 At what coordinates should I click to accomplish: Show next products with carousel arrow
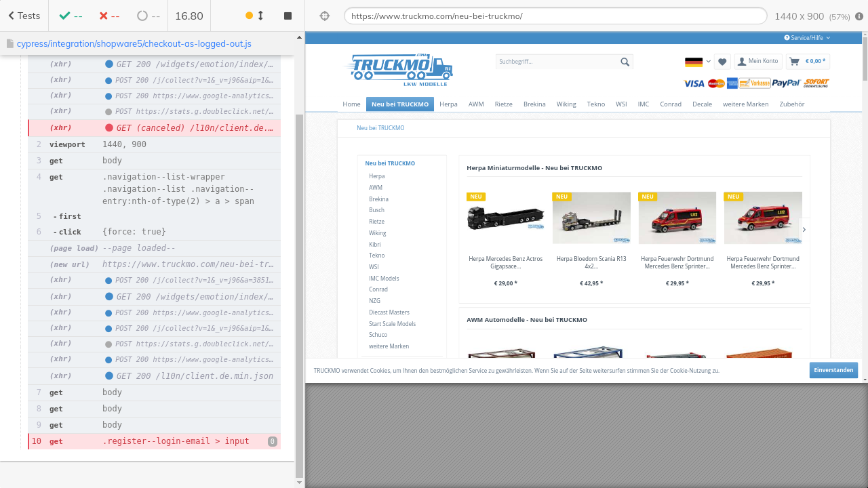pos(804,230)
